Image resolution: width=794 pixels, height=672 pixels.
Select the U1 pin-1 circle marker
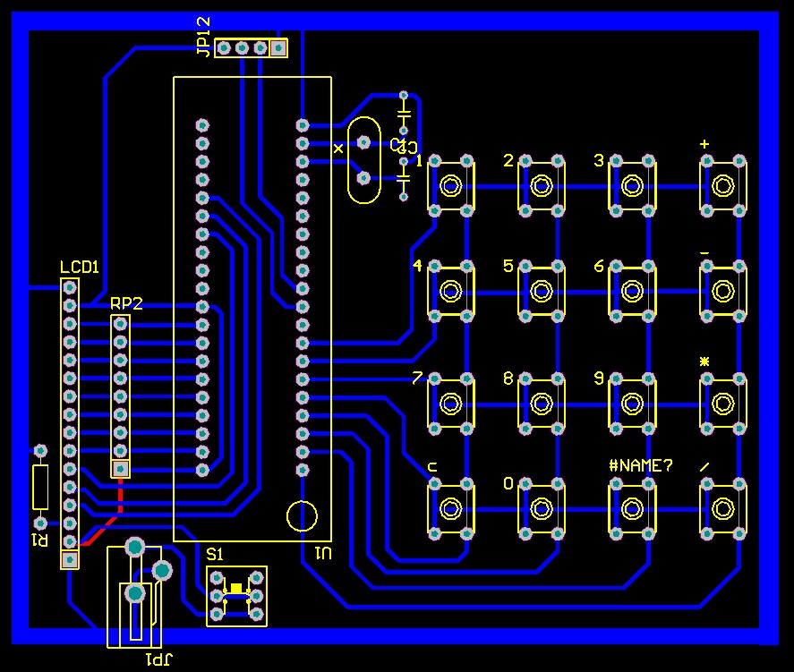pos(302,515)
